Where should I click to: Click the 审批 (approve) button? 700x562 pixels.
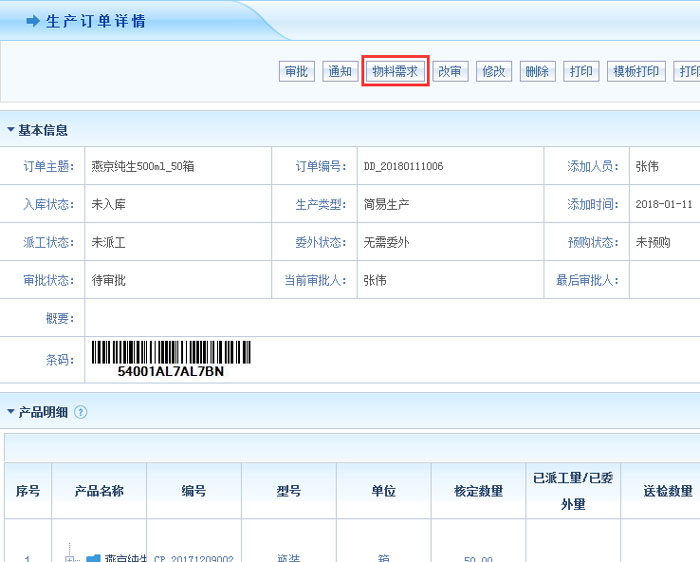coord(296,71)
